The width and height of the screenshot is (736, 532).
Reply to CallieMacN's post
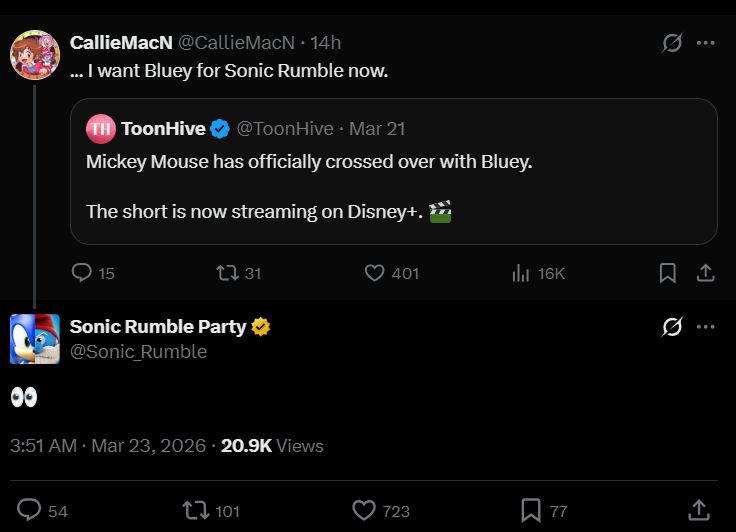[x=83, y=273]
